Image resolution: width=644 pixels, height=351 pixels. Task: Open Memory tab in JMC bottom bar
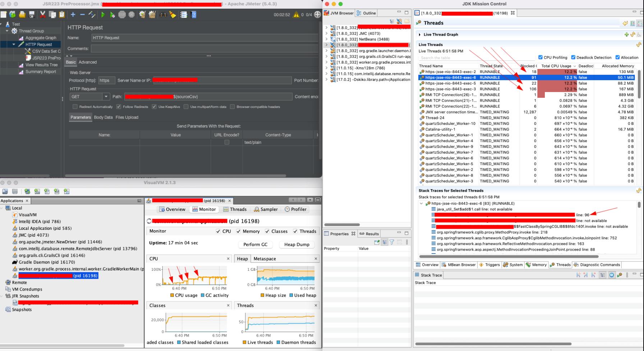click(536, 265)
